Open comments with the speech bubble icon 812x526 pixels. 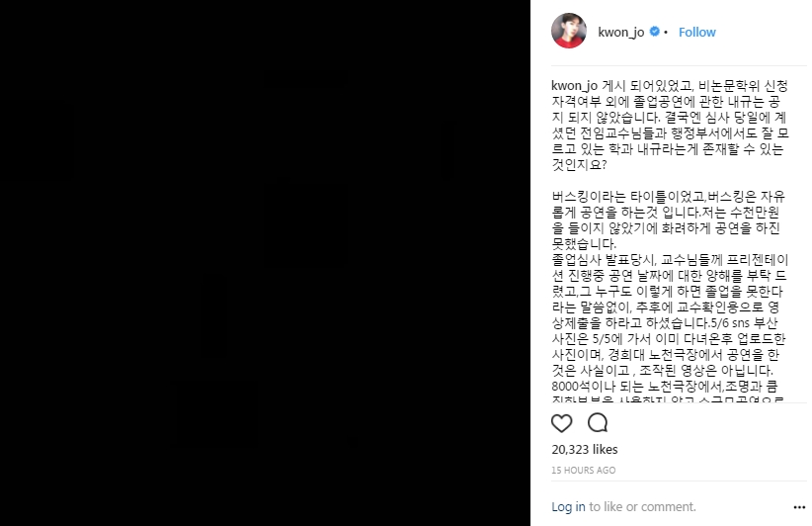tap(598, 423)
